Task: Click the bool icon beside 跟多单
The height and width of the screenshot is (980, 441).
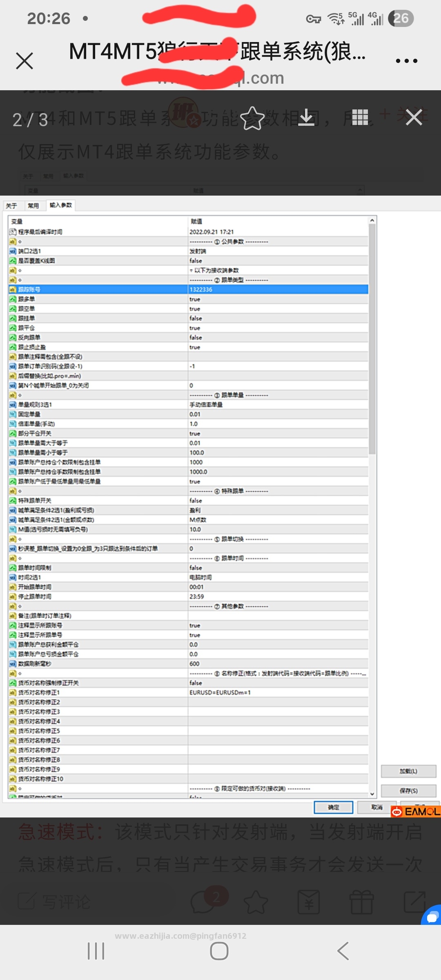Action: click(x=13, y=299)
